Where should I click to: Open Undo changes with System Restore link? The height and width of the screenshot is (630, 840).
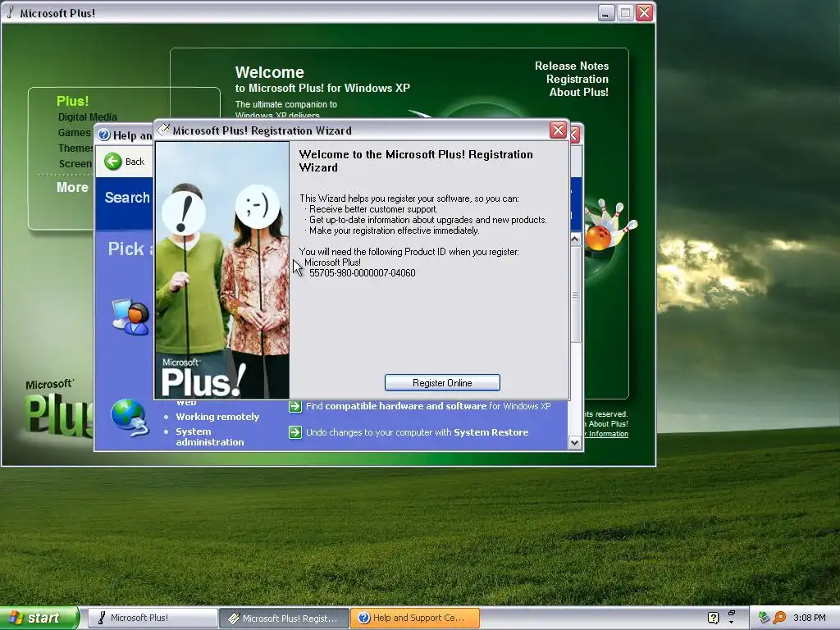[417, 432]
